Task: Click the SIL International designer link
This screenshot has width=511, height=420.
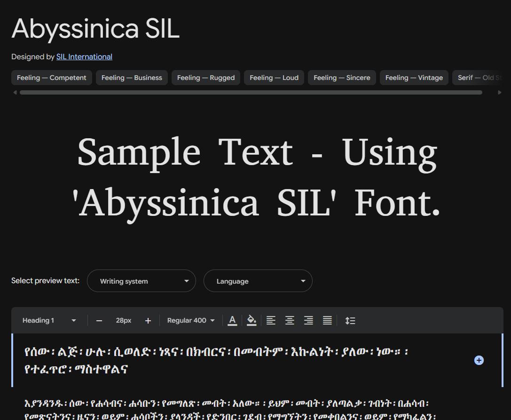Action: [x=84, y=57]
